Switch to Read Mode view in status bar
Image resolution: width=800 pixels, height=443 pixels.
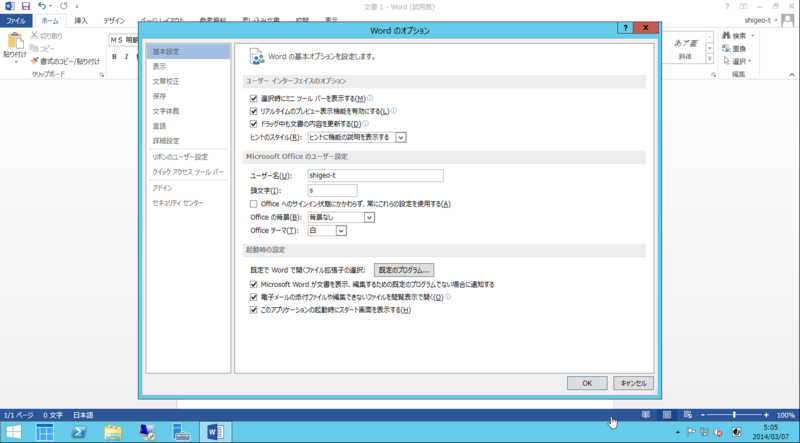pos(645,415)
